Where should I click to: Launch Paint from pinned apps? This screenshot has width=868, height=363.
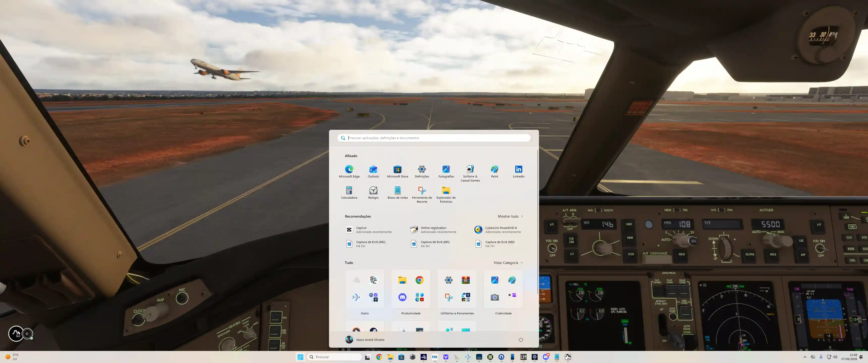tap(494, 171)
